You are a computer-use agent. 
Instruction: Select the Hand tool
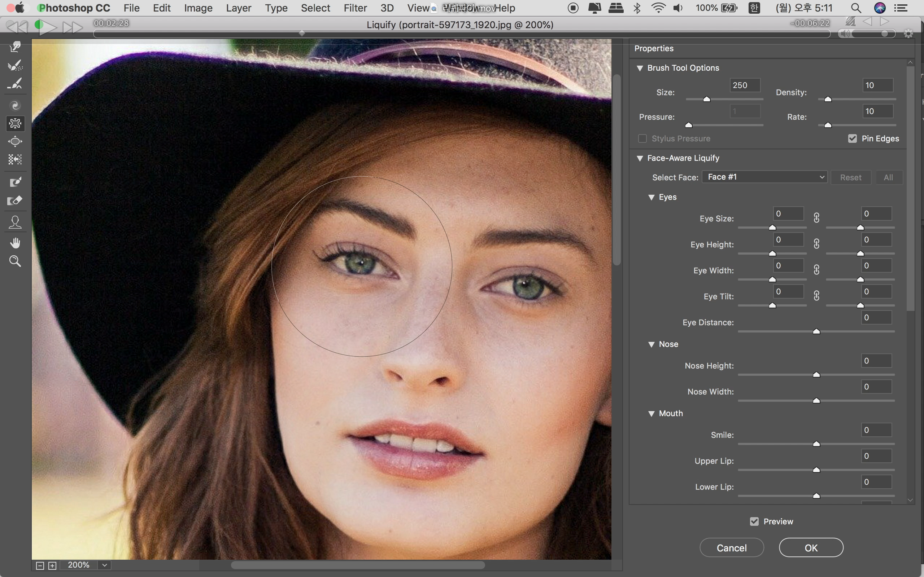coord(15,243)
